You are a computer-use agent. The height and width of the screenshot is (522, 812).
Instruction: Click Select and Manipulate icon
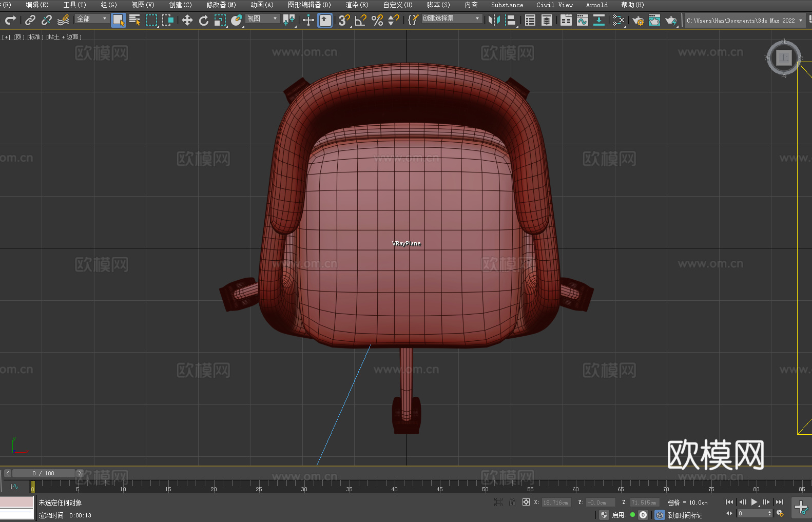[308, 20]
